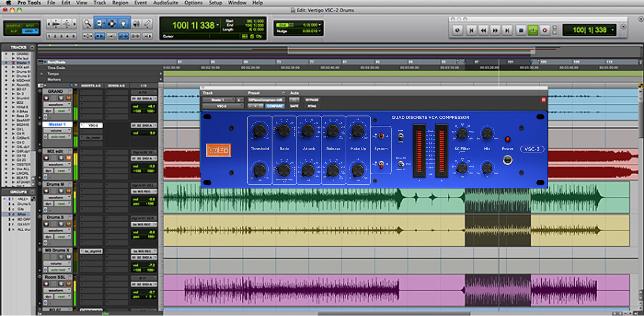Click gain reduction meter A
Image resolution: width=644 pixels, height=316 pixels.
click(419, 151)
